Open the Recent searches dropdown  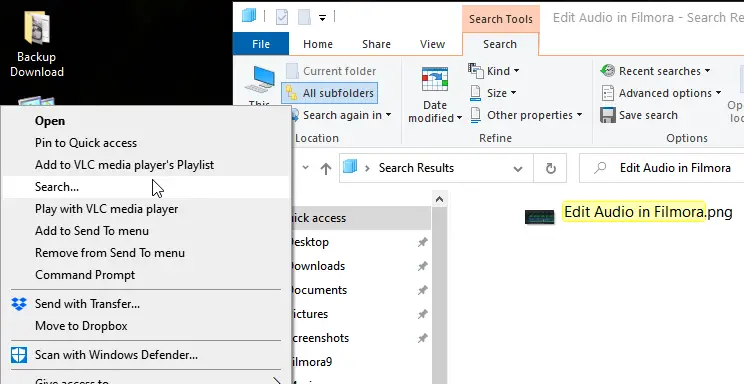coord(707,71)
